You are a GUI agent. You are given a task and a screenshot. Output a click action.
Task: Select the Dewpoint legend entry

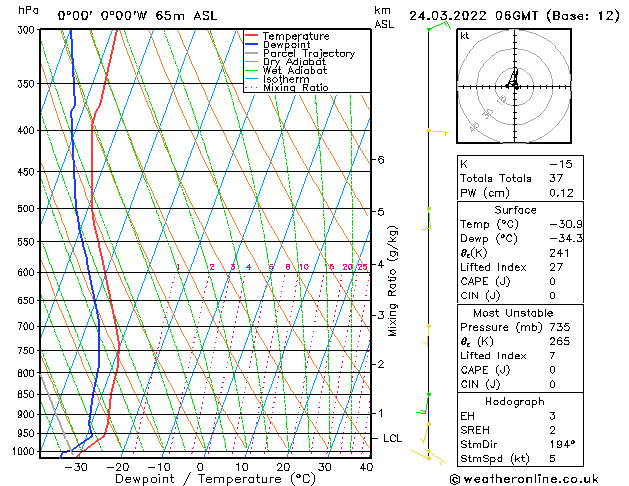point(285,45)
